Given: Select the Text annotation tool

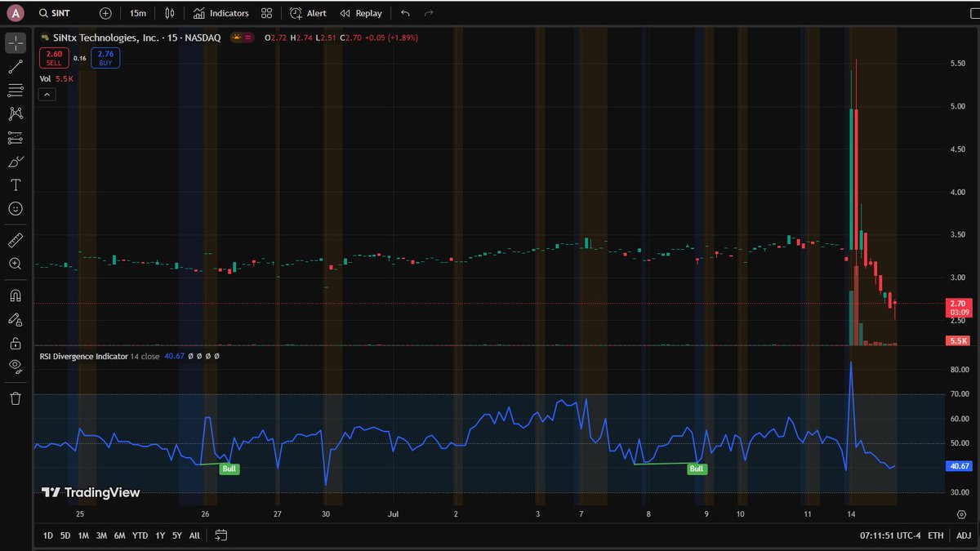Looking at the screenshot, I should click(16, 185).
